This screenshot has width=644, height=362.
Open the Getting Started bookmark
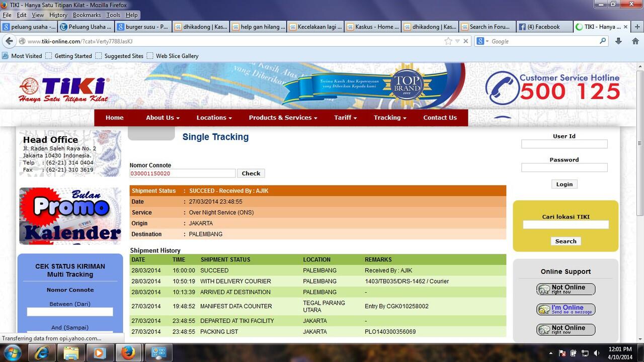coord(69,56)
